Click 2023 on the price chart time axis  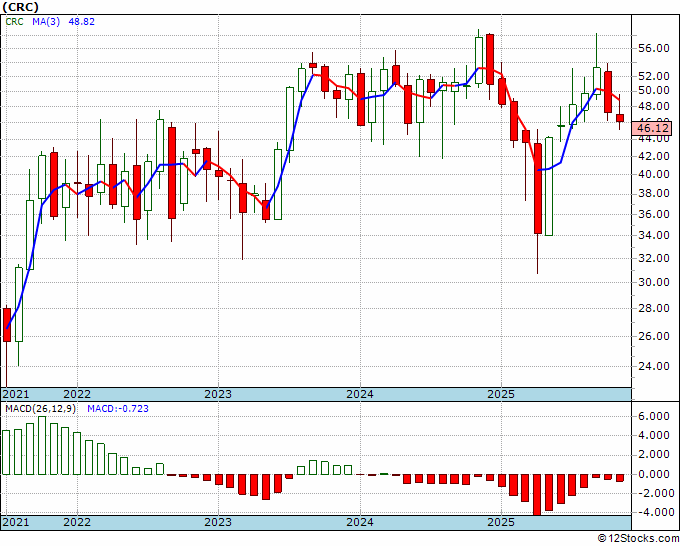(218, 394)
